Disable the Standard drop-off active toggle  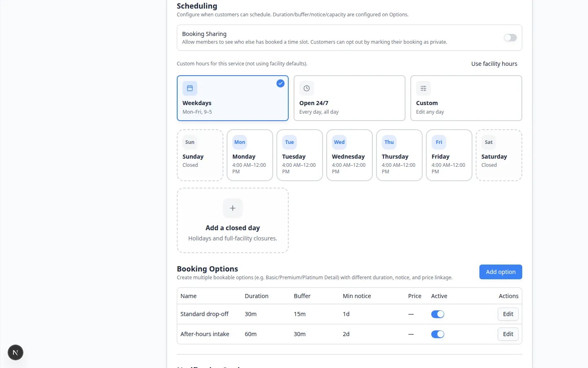tap(438, 314)
